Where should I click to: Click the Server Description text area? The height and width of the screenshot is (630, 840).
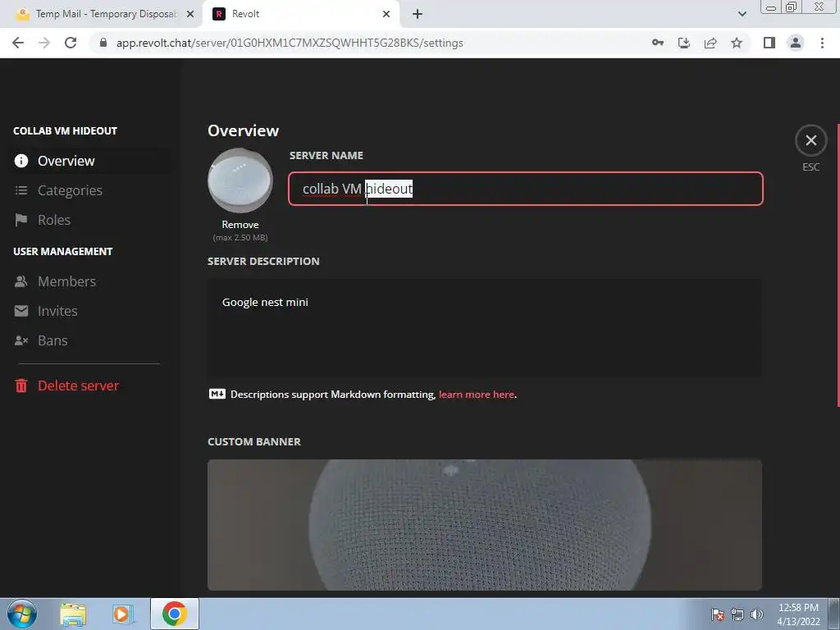484,328
